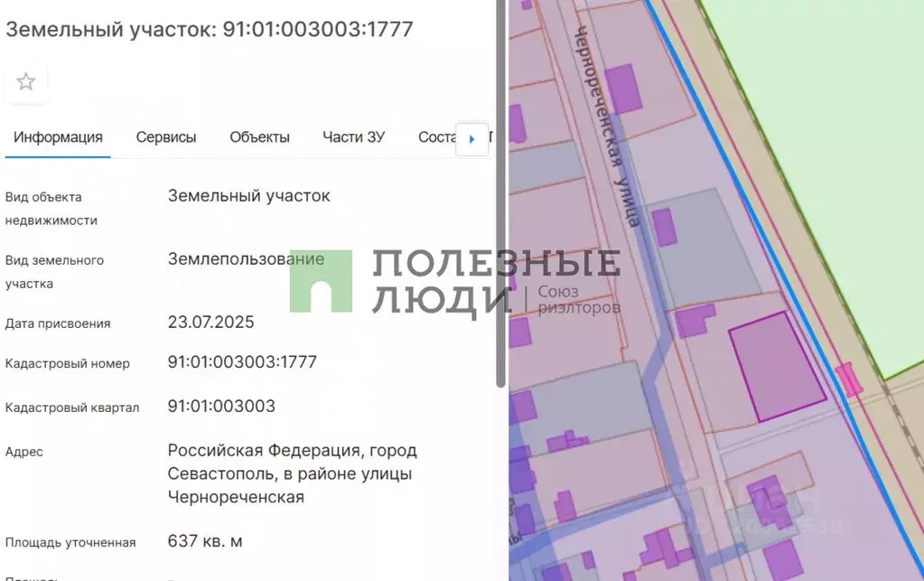Select the Части ЗУ tab
This screenshot has height=581, width=924.
tap(353, 136)
